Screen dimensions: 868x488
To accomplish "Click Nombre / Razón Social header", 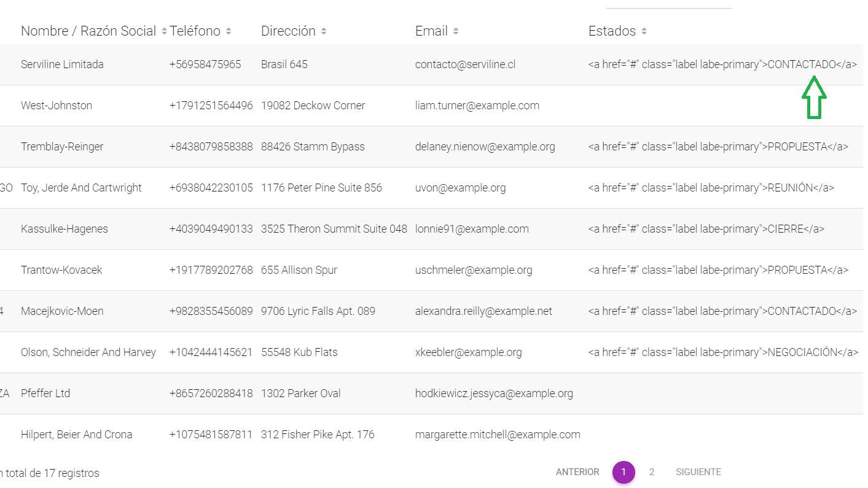I will point(88,31).
